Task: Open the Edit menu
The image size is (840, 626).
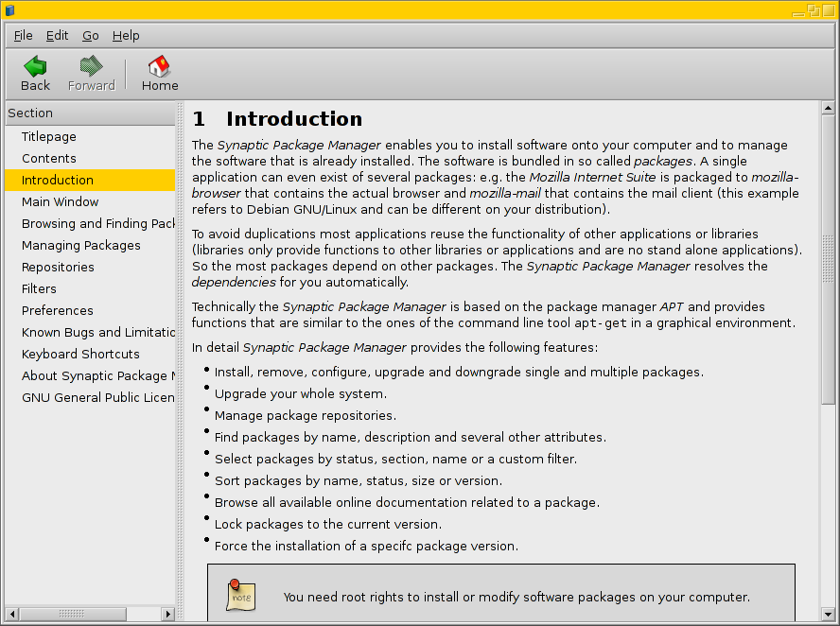Action: pyautogui.click(x=58, y=35)
